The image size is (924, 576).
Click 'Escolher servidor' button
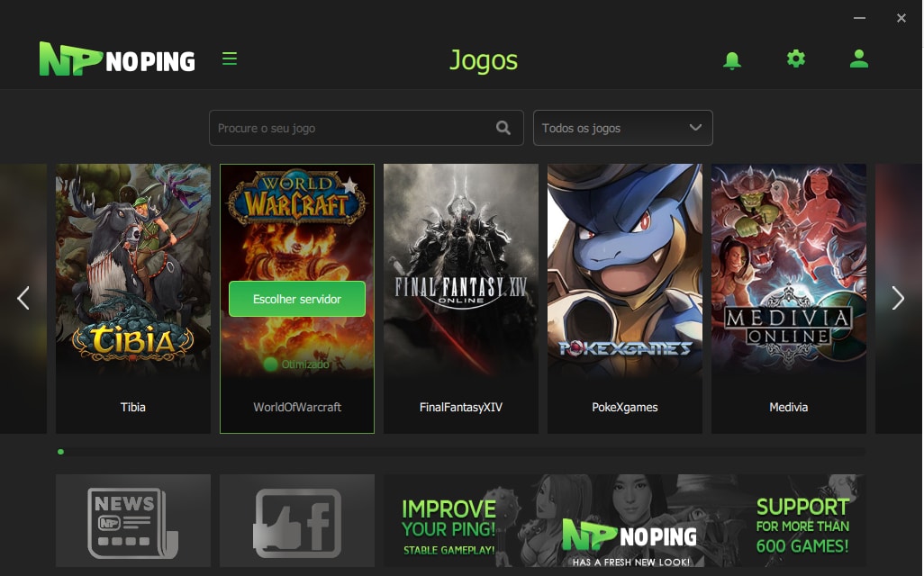pos(297,299)
